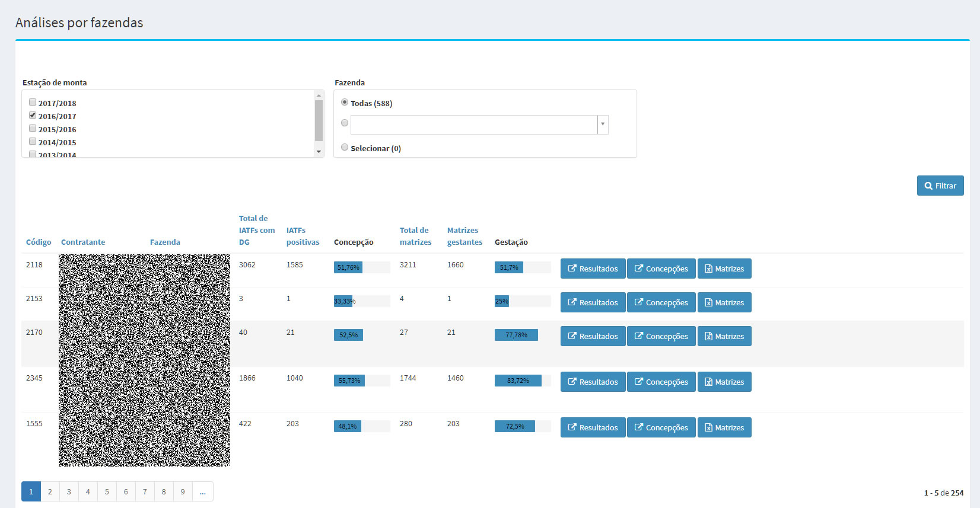980x508 pixels.
Task: Go to pagination page 8
Action: click(164, 491)
